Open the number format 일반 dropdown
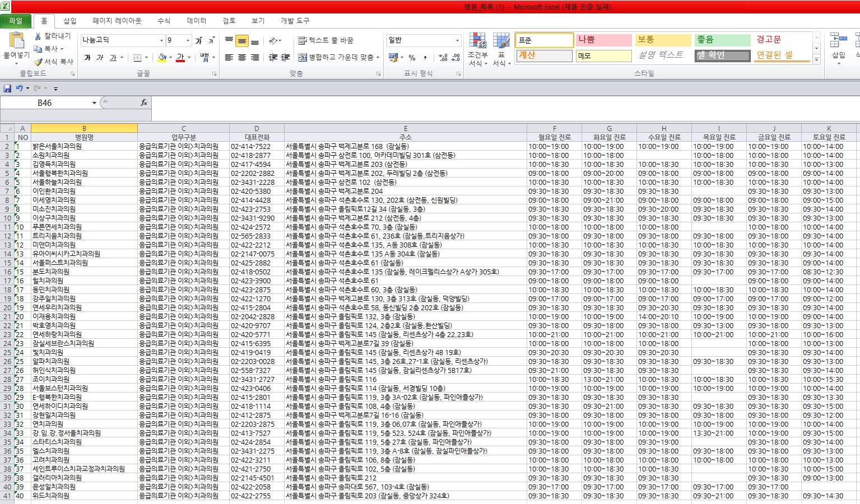The image size is (860, 504). pos(457,40)
